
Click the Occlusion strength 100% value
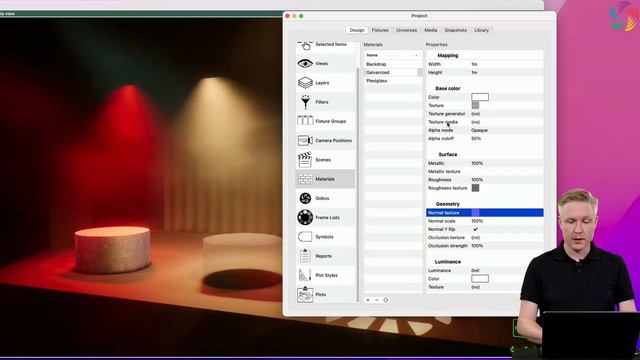477,246
